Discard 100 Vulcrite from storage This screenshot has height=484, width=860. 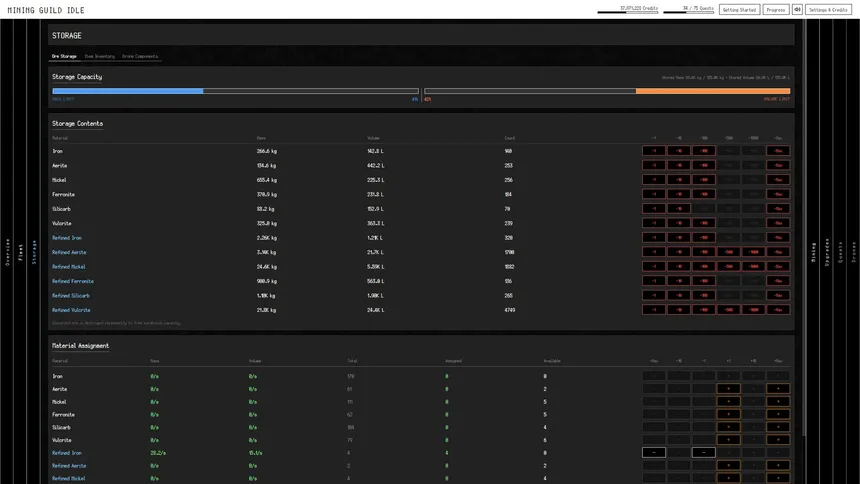[x=704, y=223]
